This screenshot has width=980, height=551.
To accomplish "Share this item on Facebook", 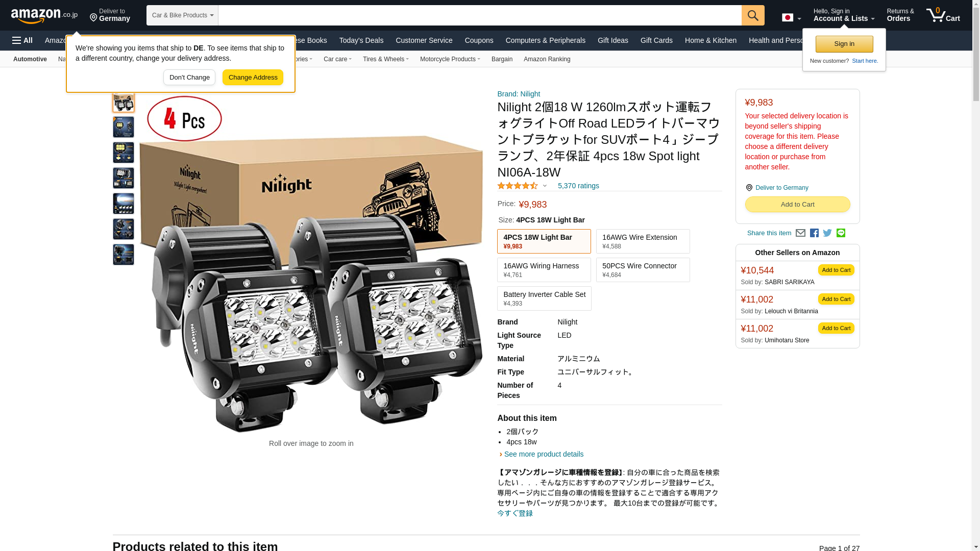I will 814,233.
